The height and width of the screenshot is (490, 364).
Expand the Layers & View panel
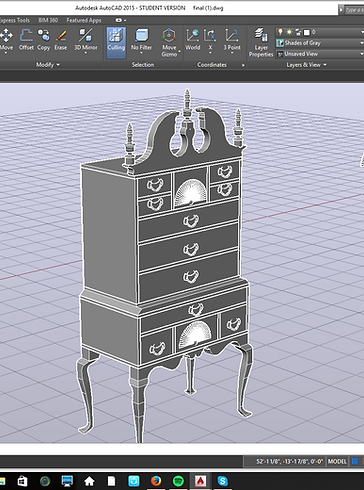(x=307, y=65)
